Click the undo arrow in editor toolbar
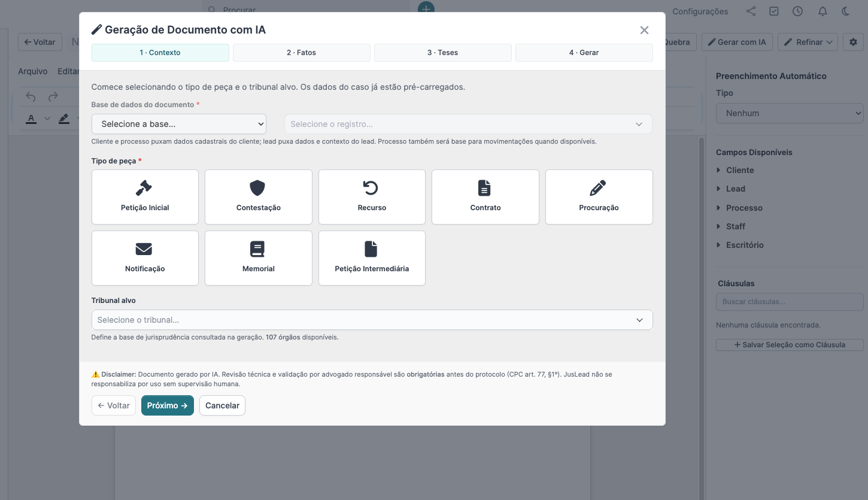Screen dimensions: 868x500 [31, 96]
